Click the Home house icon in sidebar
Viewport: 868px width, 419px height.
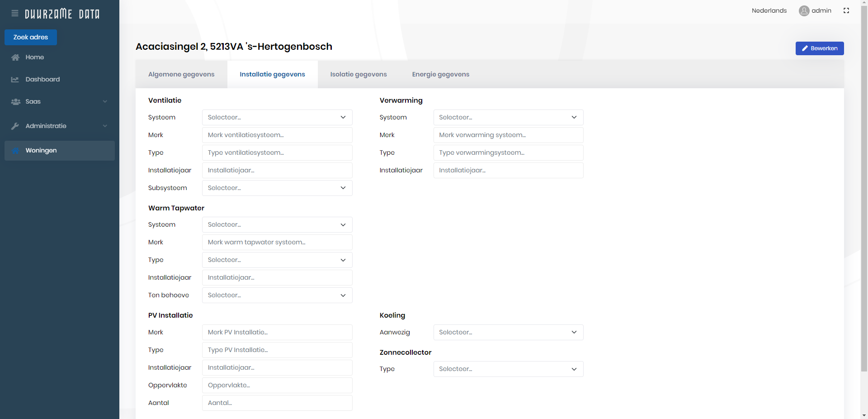[15, 57]
